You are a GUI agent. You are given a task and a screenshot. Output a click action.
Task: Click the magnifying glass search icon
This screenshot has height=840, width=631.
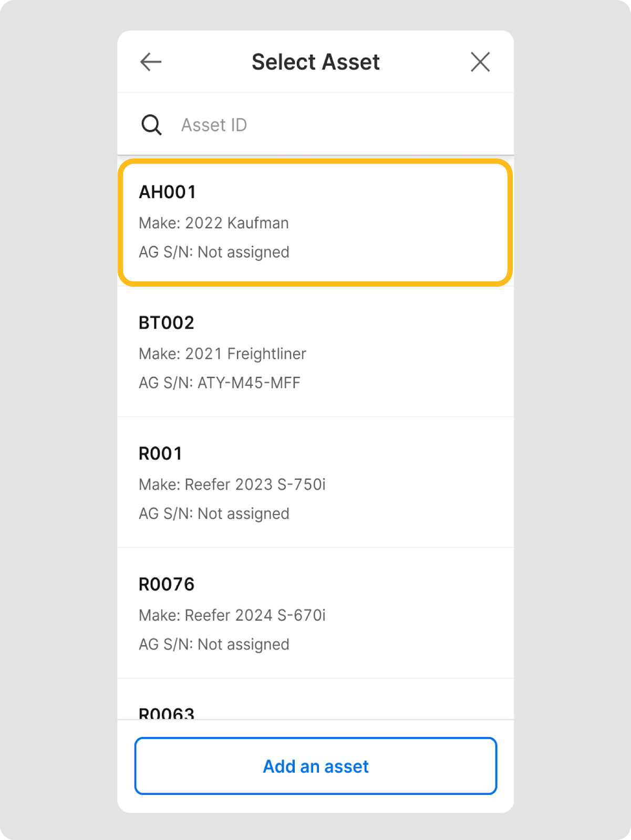[x=151, y=125]
